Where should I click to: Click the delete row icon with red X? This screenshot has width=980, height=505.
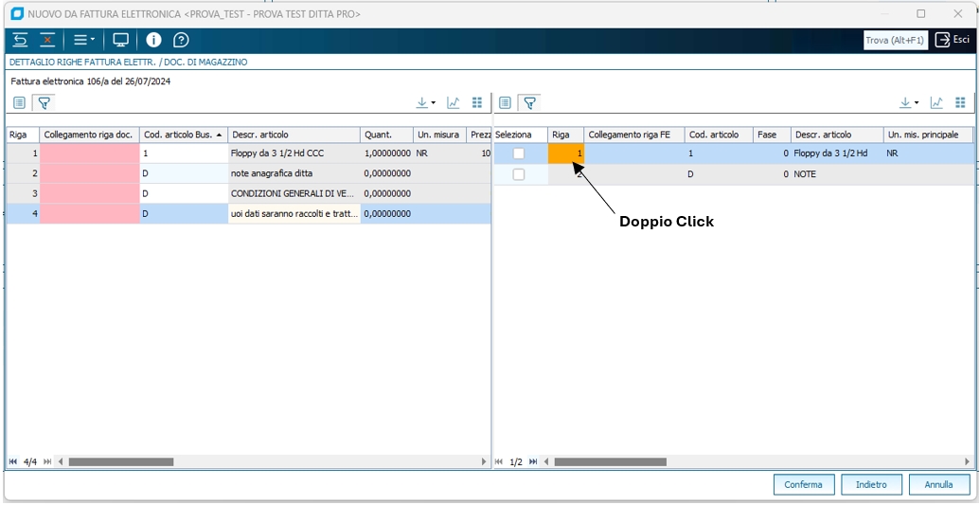tap(47, 40)
